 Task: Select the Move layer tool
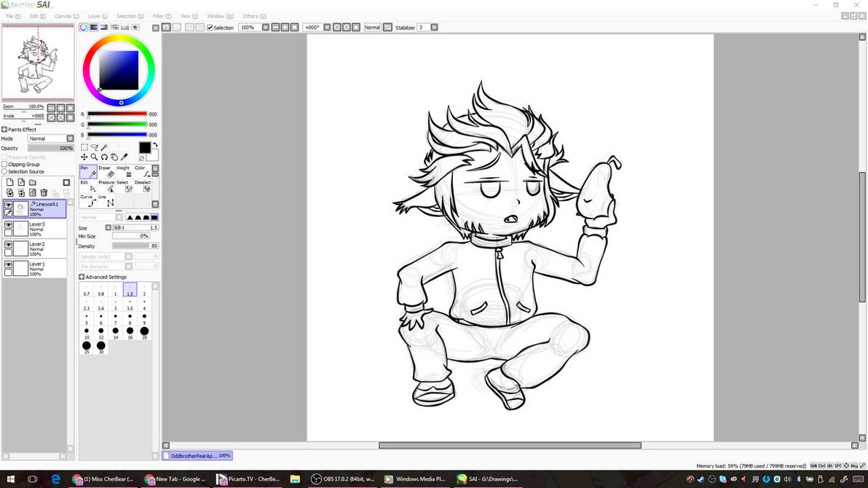(84, 157)
